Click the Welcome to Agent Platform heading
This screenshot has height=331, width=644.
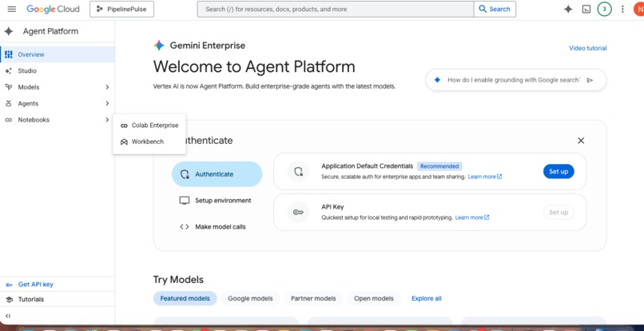coord(254,66)
